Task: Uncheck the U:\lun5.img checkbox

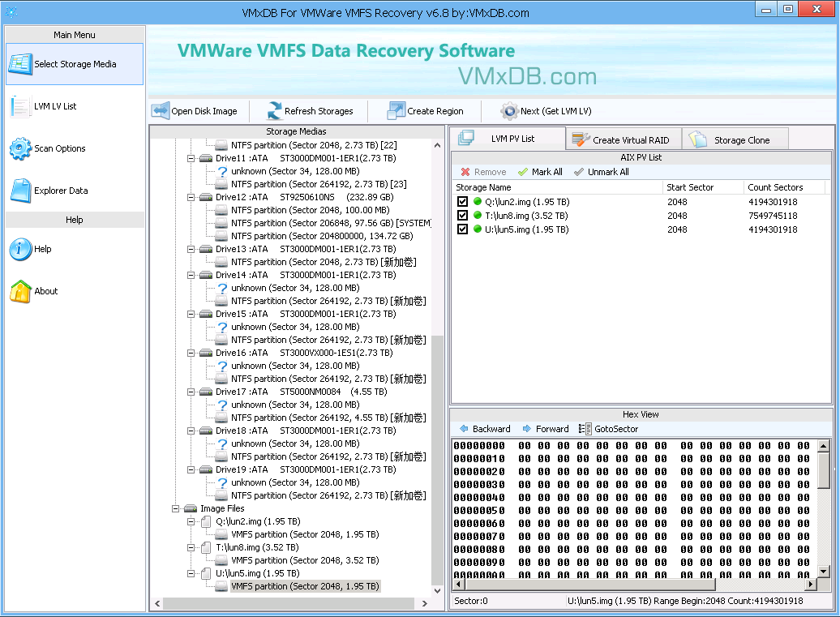Action: click(x=462, y=229)
